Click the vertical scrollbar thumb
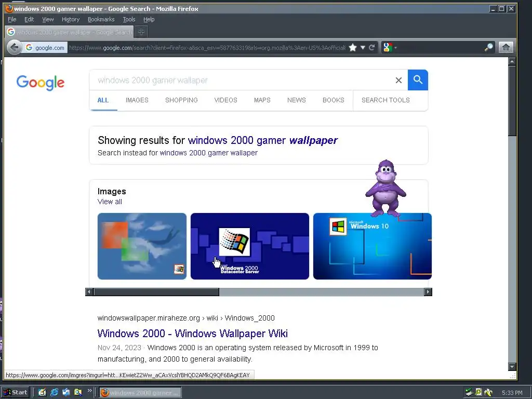 [x=512, y=101]
